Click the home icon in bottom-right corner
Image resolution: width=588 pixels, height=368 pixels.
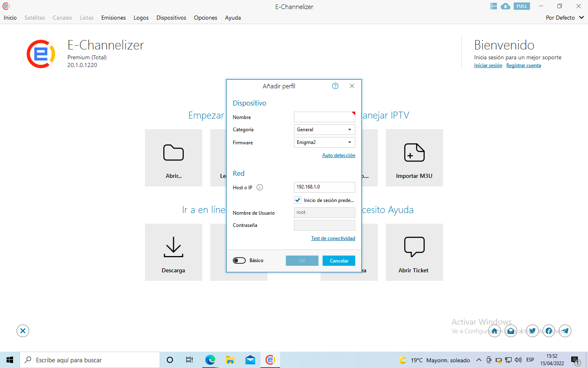[x=494, y=331]
